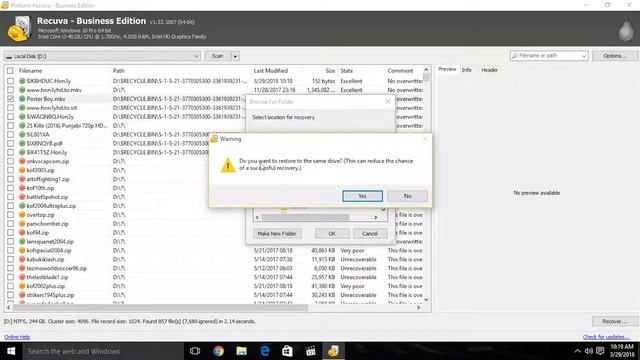This screenshot has height=360, width=640.
Task: Switch to the Preview tab
Action: (447, 69)
